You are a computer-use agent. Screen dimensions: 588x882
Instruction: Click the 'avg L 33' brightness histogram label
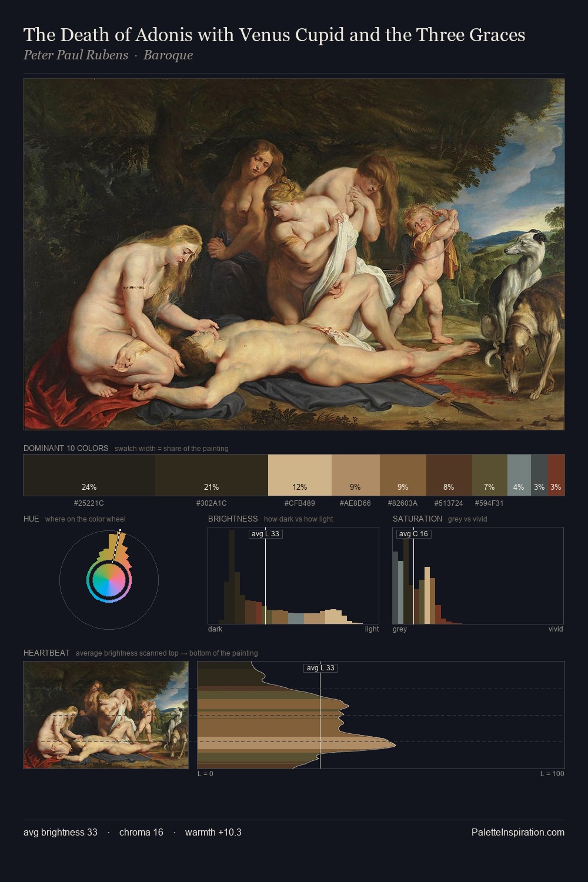265,534
